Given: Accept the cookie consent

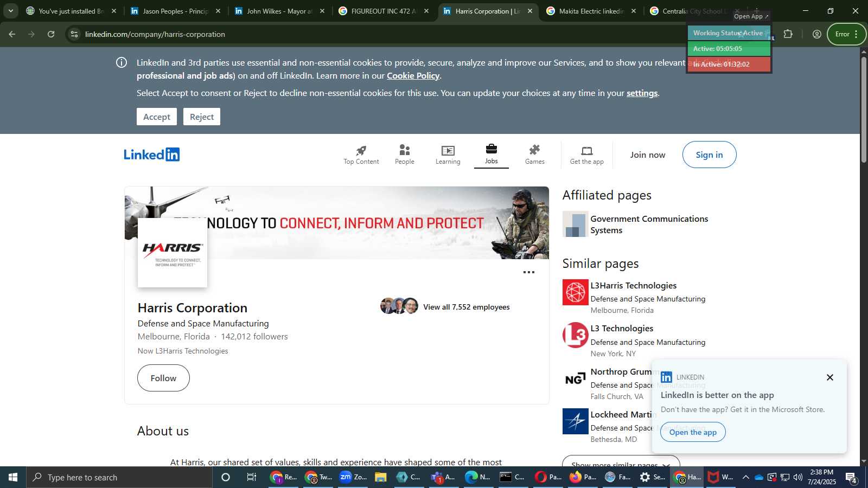Looking at the screenshot, I should point(157,117).
